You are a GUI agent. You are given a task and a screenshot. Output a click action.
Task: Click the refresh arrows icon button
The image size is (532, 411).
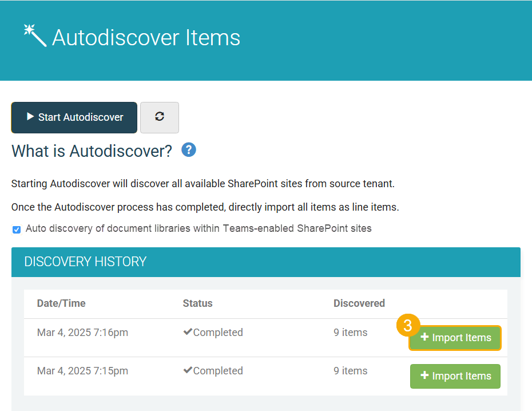[160, 117]
